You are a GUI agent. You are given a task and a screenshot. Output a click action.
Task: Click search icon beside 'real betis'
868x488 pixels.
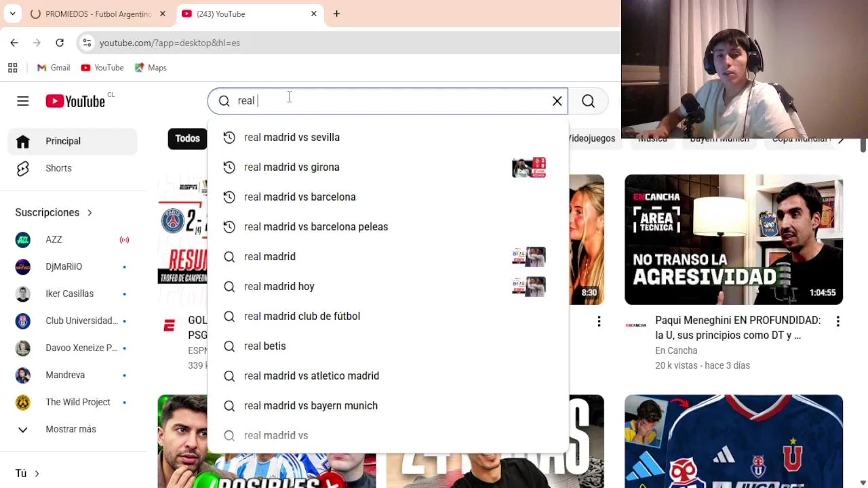coord(229,346)
